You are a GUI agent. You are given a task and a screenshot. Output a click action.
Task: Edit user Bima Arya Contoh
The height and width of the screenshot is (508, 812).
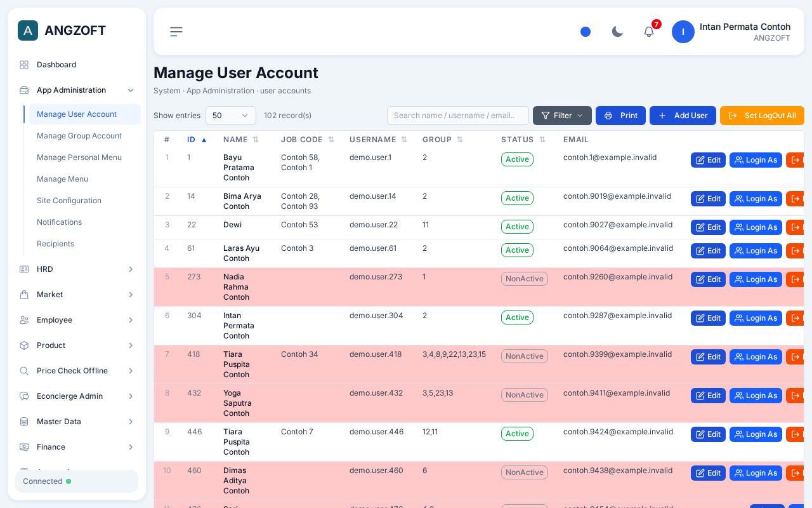(708, 199)
